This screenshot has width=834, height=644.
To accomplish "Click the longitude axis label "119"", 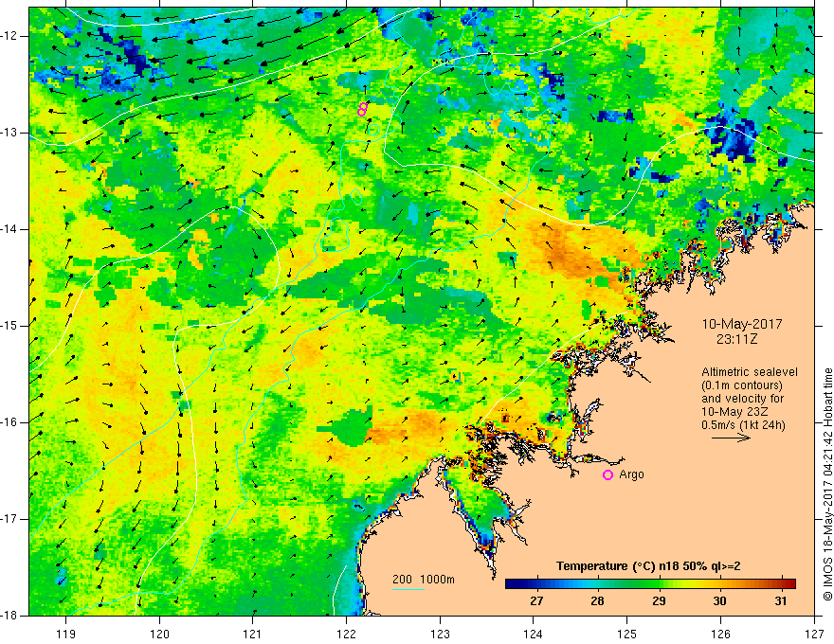I will 66,634.
